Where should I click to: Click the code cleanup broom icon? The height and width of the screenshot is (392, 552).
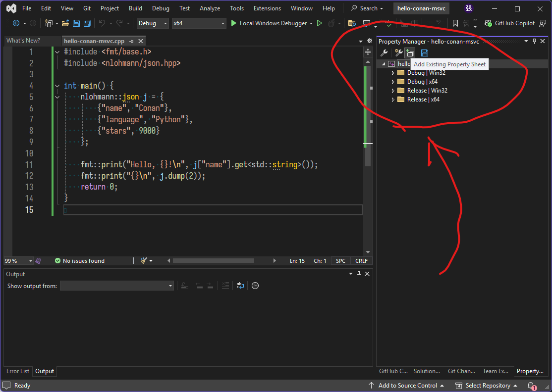pyautogui.click(x=144, y=260)
